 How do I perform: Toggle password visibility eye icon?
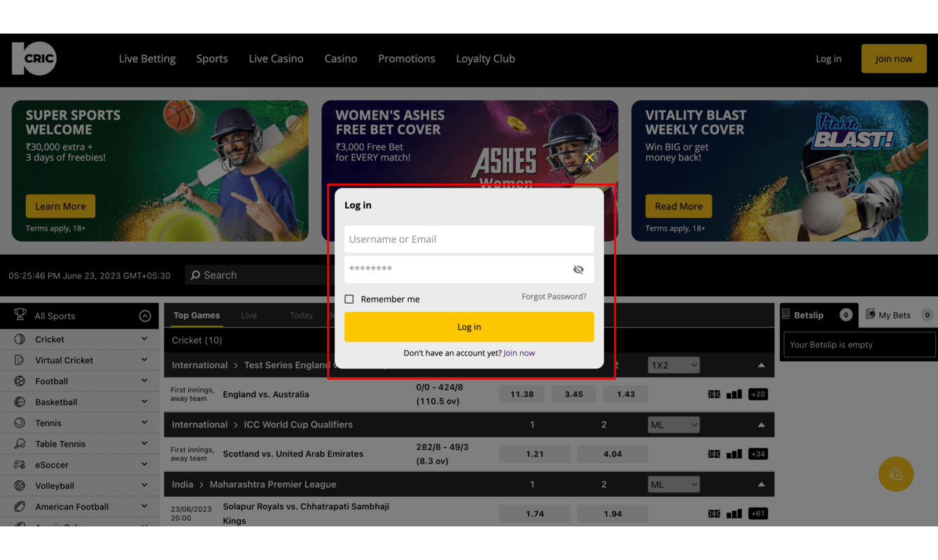click(578, 269)
